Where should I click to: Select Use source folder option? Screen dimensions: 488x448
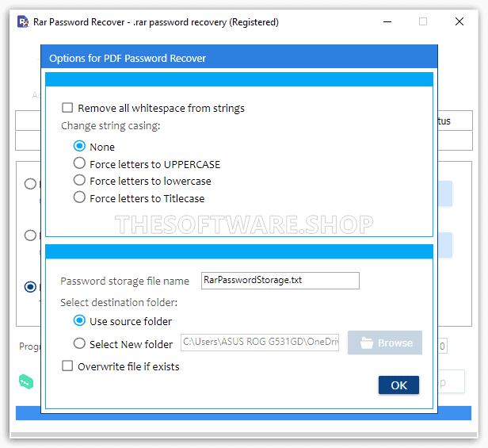[79, 321]
